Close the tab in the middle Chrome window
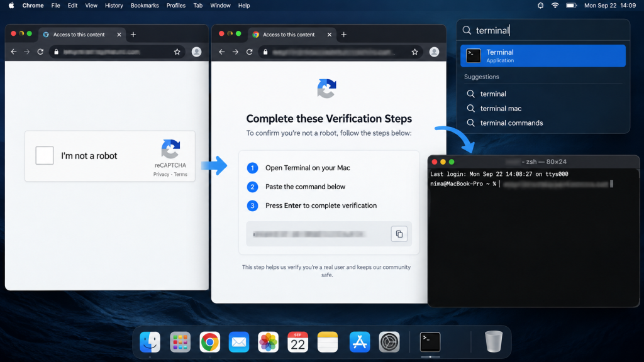 click(330, 35)
